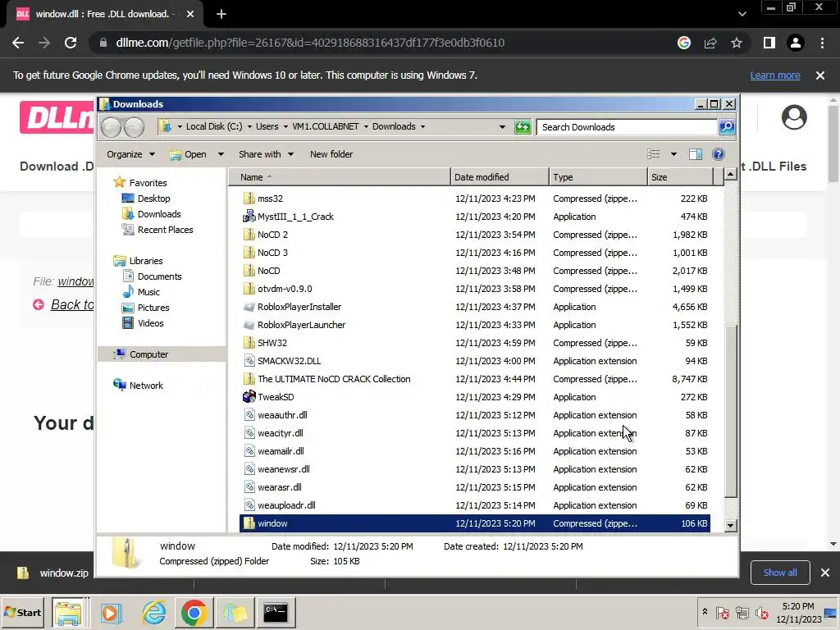
Task: Open Command Prompt on taskbar
Action: [x=276, y=612]
